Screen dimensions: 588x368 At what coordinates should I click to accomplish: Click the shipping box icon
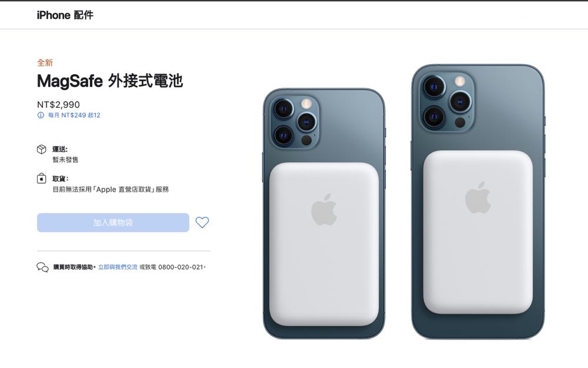pyautogui.click(x=42, y=150)
